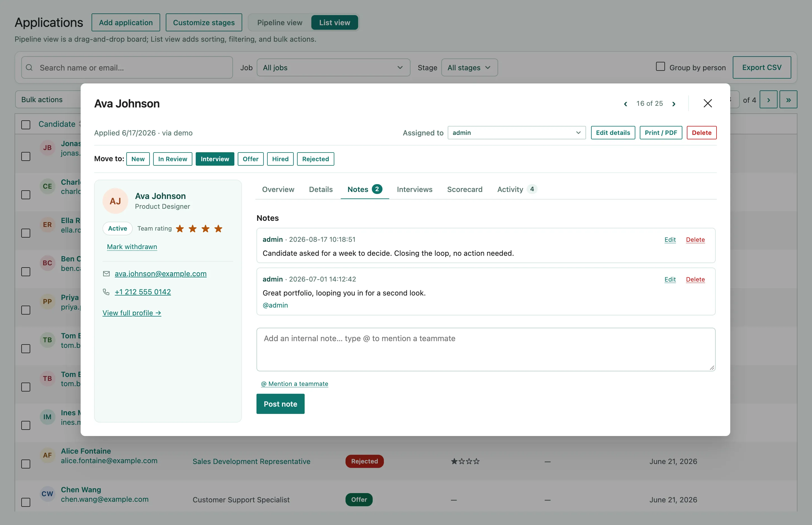Image resolution: width=812 pixels, height=525 pixels.
Task: Move candidate to Offer stage
Action: click(250, 159)
